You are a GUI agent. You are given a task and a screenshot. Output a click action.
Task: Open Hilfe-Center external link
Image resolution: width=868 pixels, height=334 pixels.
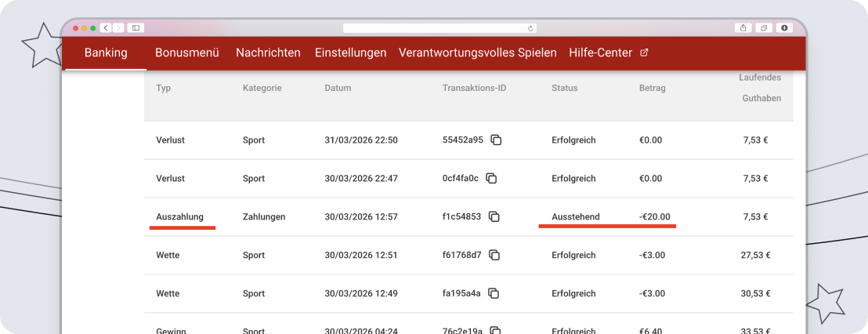609,53
